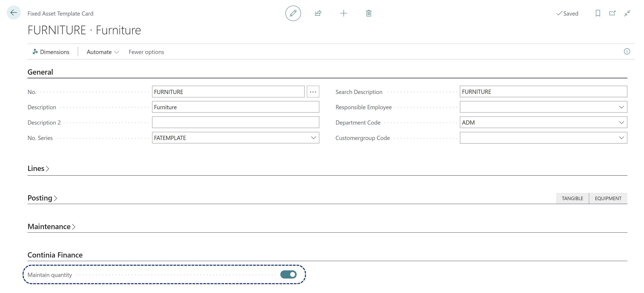
Task: Open the No. field assist-edit ellipsis
Action: click(313, 92)
